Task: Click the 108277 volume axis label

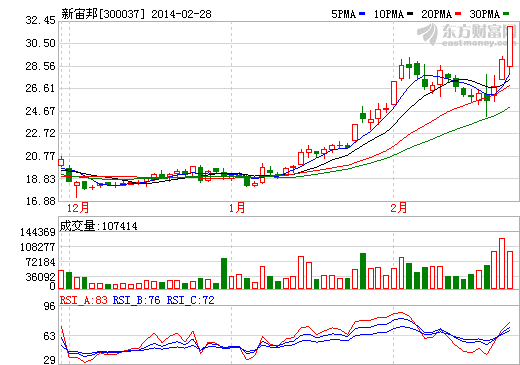Action: (x=38, y=247)
